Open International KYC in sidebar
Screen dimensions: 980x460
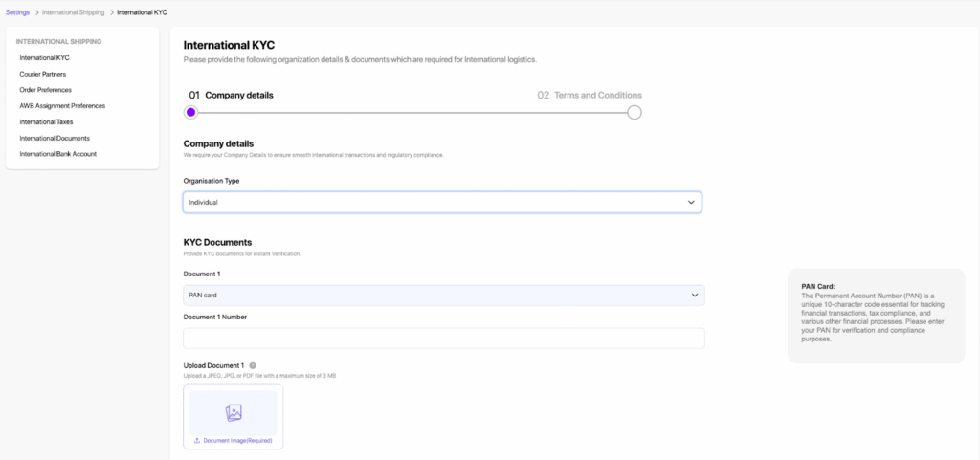[x=44, y=58]
